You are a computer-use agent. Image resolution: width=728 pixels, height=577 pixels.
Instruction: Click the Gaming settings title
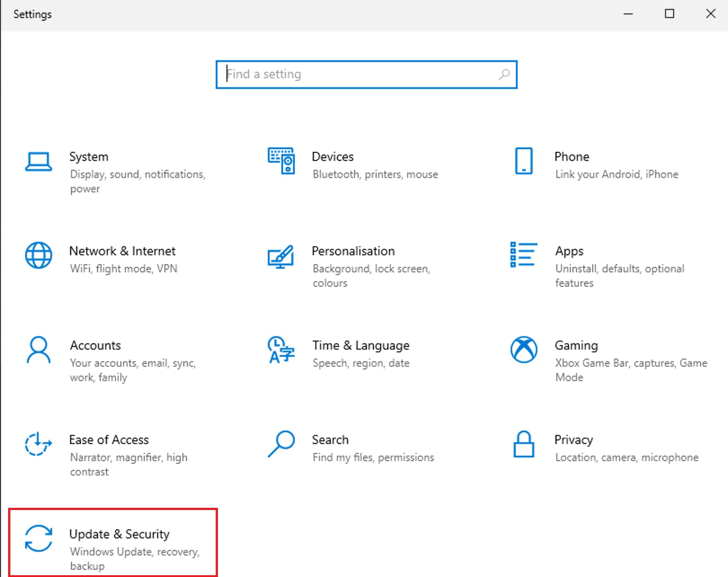(576, 345)
